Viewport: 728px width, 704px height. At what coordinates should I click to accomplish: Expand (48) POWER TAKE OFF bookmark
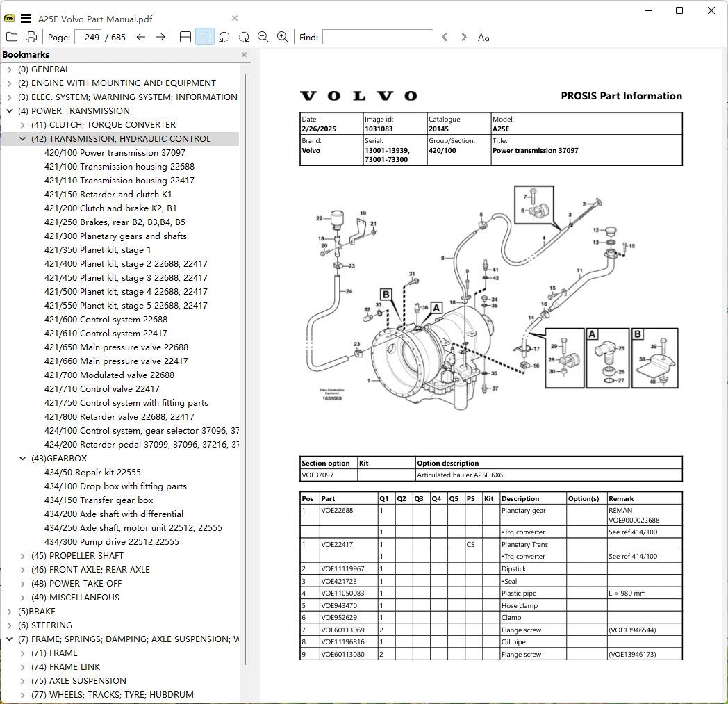22,584
